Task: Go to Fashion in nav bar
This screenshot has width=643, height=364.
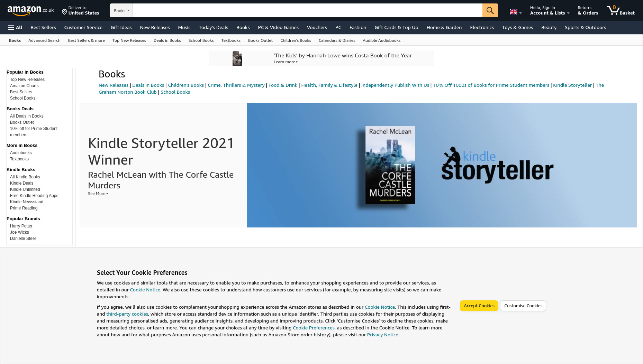Action: pyautogui.click(x=358, y=27)
